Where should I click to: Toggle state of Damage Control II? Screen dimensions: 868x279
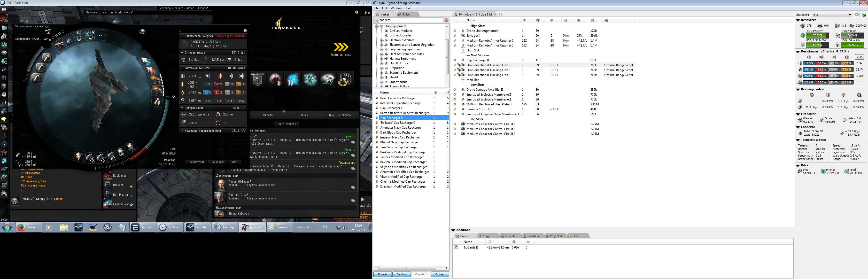[x=455, y=109]
